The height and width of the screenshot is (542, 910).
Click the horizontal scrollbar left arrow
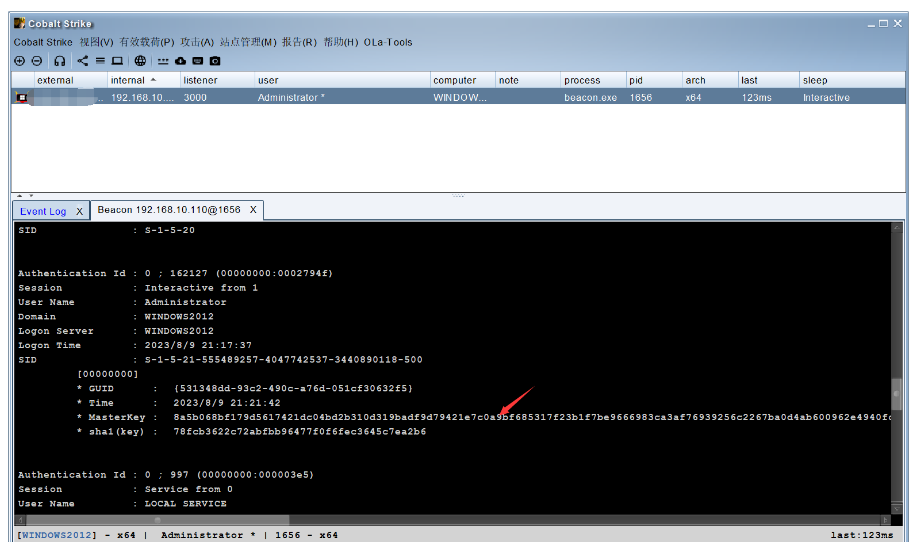point(21,520)
